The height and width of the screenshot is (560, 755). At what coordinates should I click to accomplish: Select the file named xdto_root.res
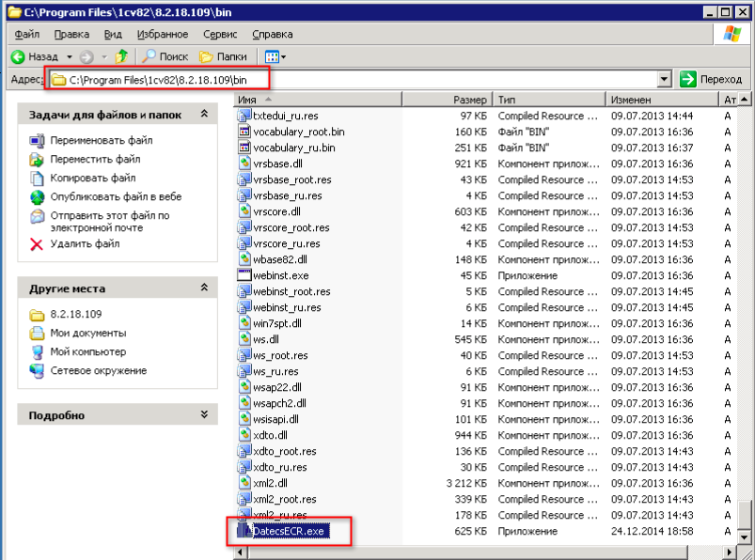click(285, 451)
